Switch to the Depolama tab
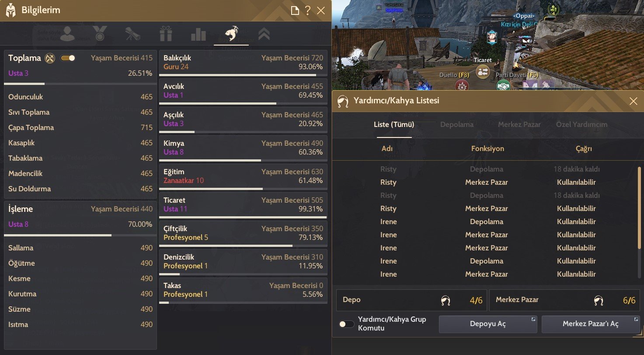This screenshot has height=355, width=644. coord(457,124)
